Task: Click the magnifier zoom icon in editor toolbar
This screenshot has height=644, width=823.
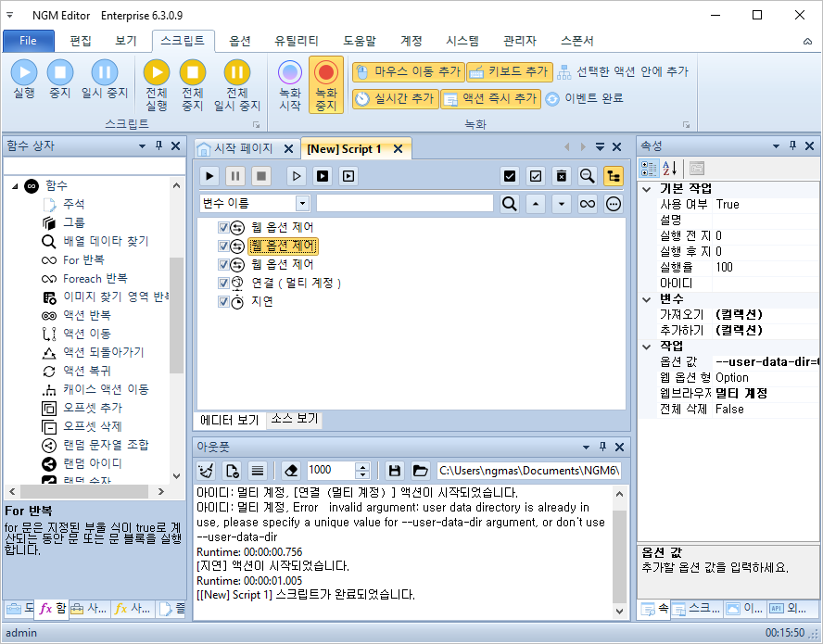Action: [587, 176]
